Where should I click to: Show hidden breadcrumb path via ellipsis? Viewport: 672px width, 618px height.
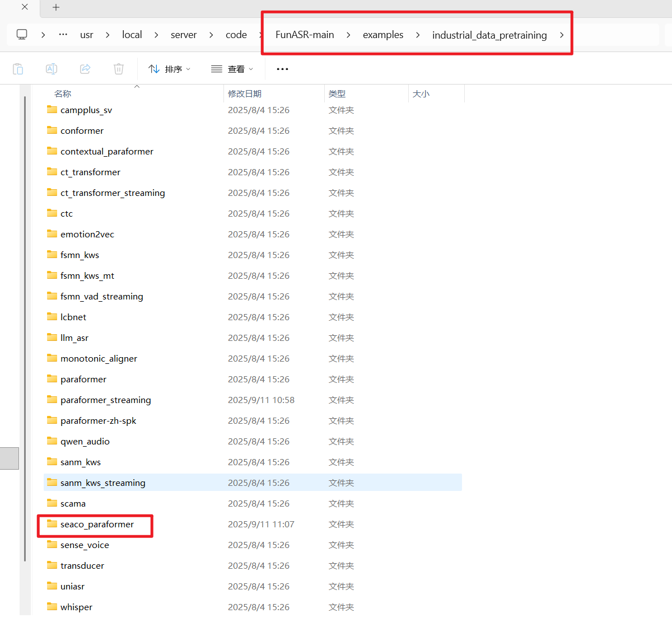[63, 35]
